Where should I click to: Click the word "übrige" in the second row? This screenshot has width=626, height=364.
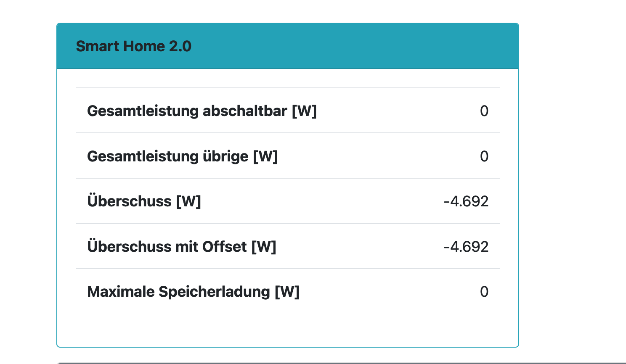tap(225, 156)
